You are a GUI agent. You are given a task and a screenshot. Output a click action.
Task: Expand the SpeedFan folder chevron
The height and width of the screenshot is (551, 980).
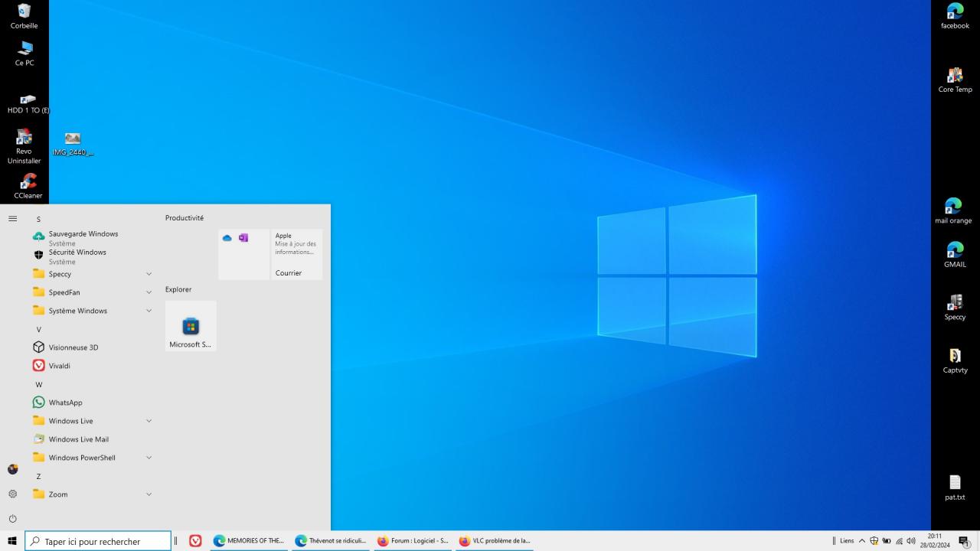[x=149, y=292]
